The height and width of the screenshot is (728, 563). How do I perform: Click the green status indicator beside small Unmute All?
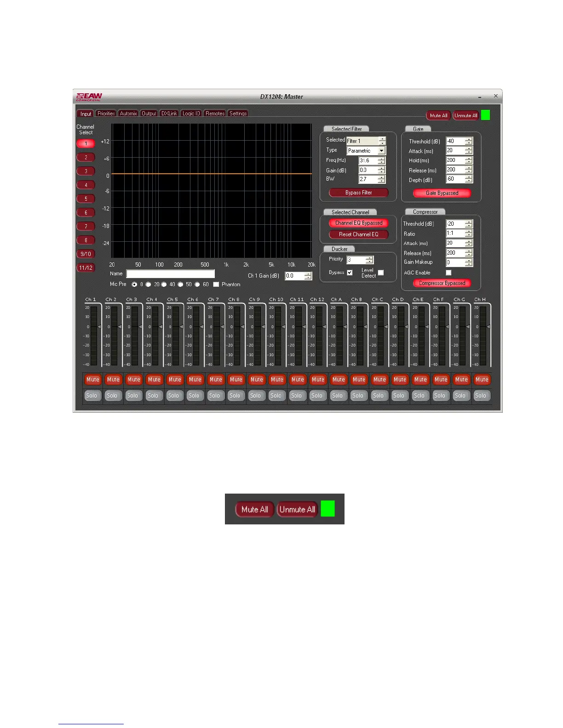pyautogui.click(x=485, y=115)
